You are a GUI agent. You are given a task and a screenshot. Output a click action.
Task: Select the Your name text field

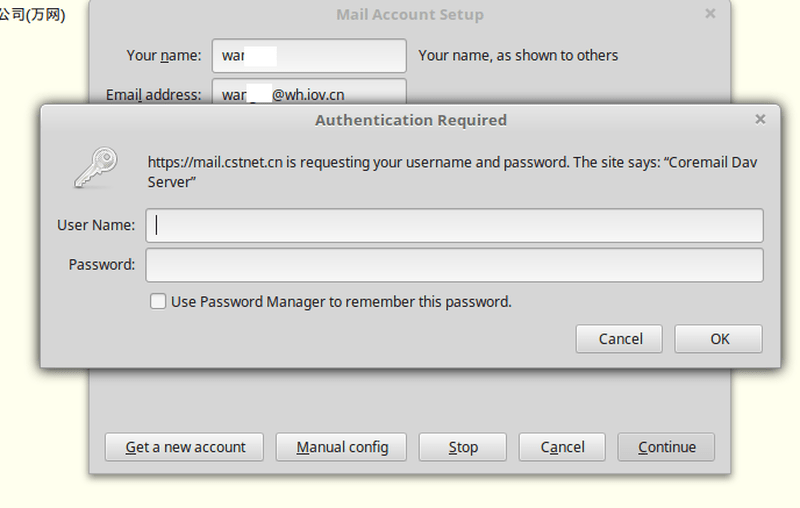309,56
